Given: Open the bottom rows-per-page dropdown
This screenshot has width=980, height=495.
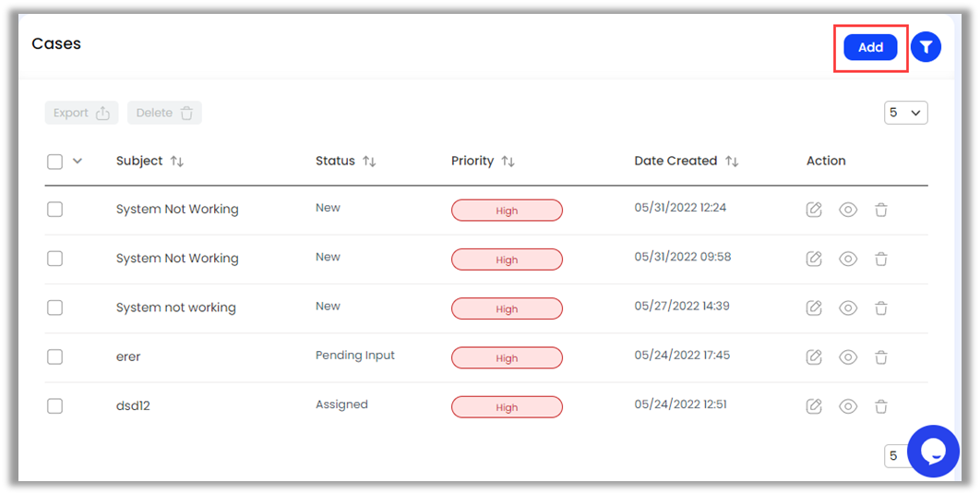Looking at the screenshot, I should click(x=895, y=455).
